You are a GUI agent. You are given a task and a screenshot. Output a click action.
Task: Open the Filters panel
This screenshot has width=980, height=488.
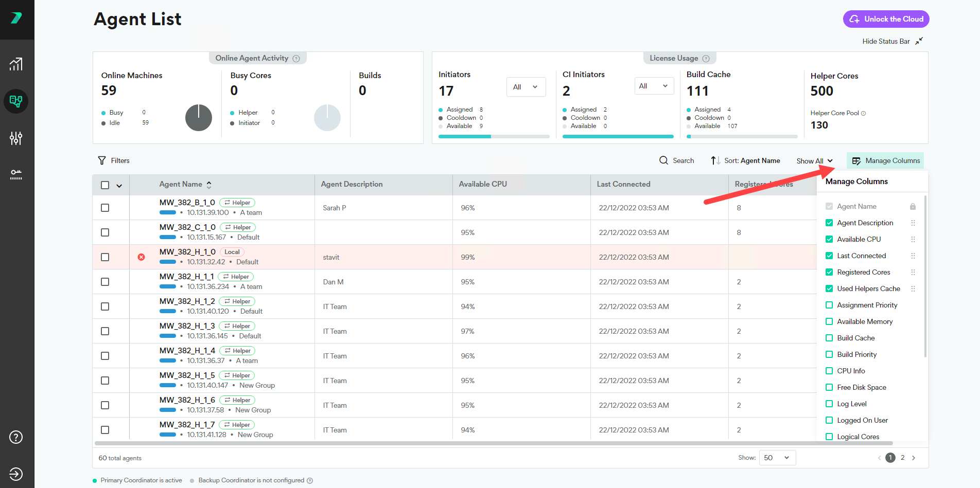pyautogui.click(x=114, y=160)
